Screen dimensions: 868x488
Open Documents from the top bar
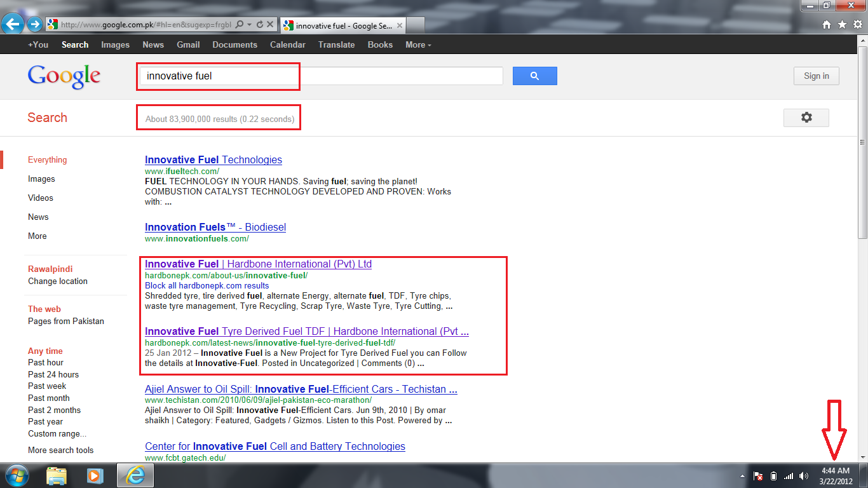[235, 44]
